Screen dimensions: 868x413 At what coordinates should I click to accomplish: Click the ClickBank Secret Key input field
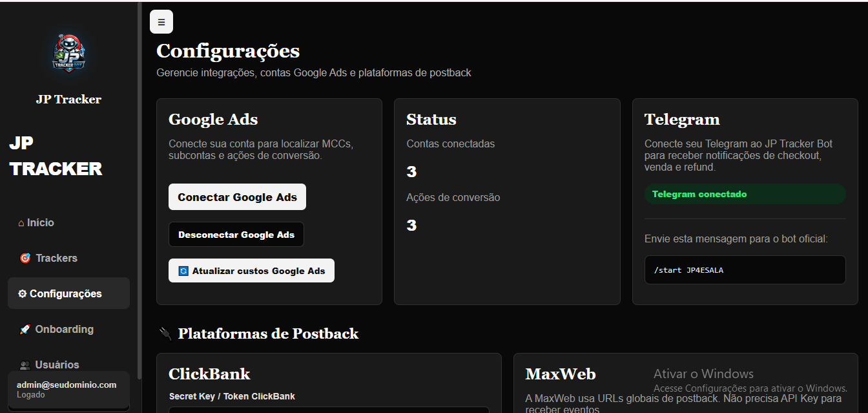coord(329,410)
